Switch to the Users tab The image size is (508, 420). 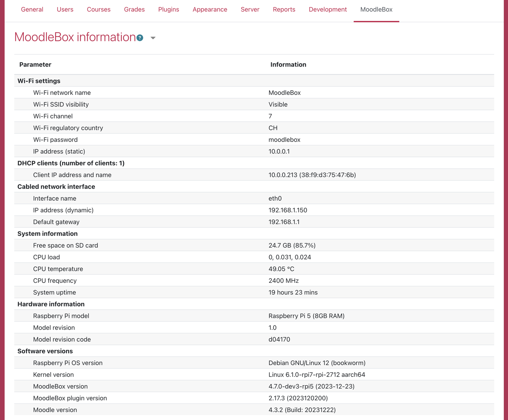coord(65,10)
